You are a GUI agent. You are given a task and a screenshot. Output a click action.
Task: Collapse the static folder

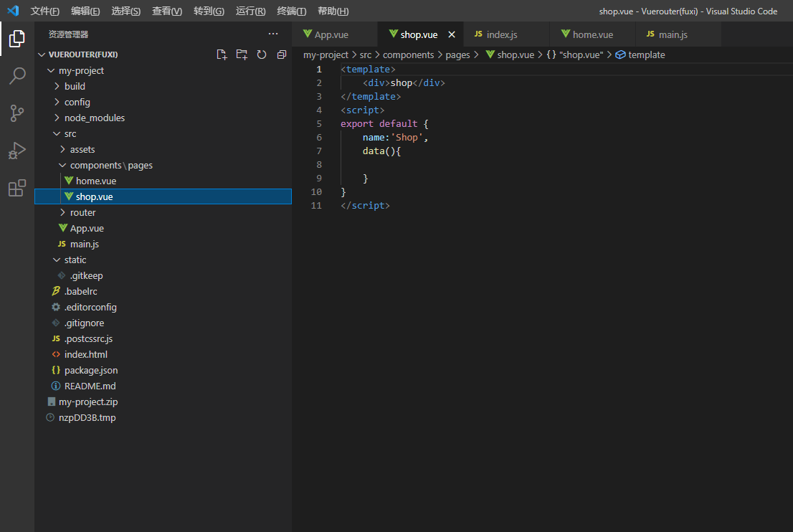click(57, 260)
